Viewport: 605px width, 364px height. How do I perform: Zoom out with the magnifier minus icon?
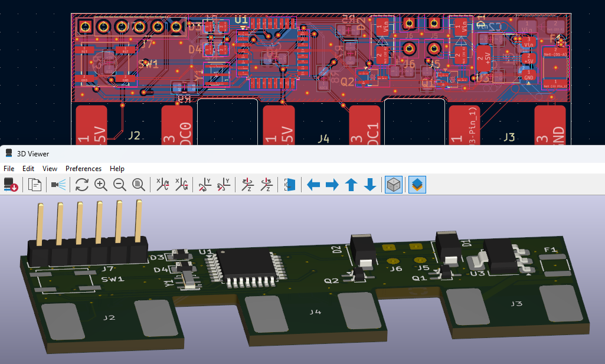[120, 185]
